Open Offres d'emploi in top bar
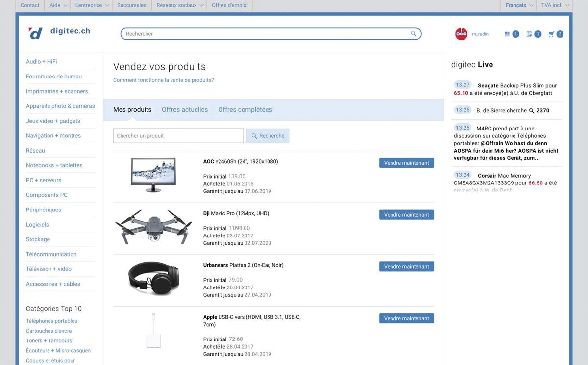Viewport: 588px width, 365px height. click(230, 5)
